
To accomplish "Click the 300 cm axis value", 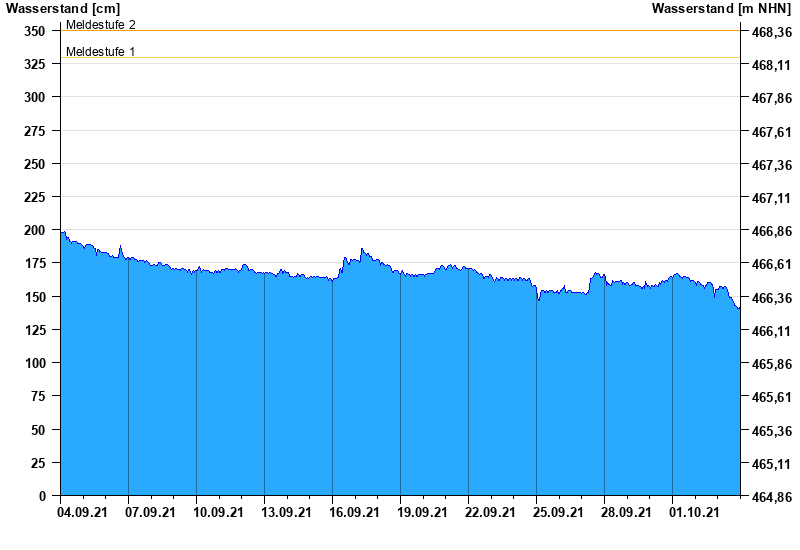I will point(35,97).
